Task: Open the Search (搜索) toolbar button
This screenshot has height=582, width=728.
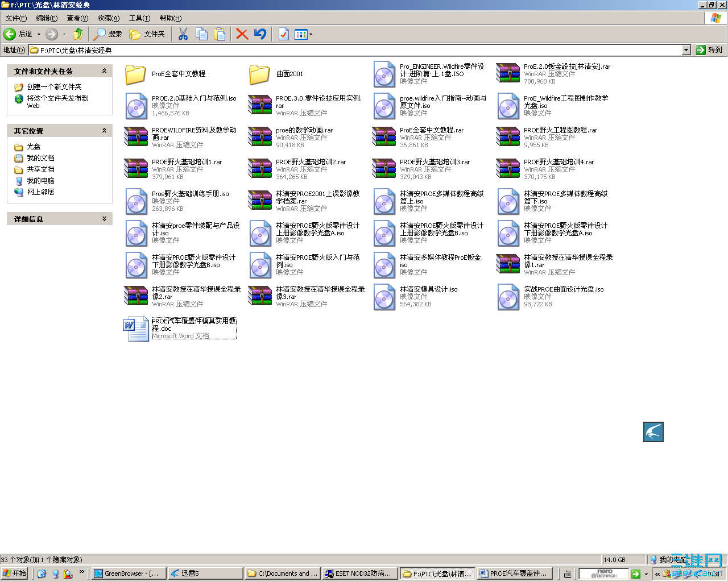Action: (x=108, y=34)
